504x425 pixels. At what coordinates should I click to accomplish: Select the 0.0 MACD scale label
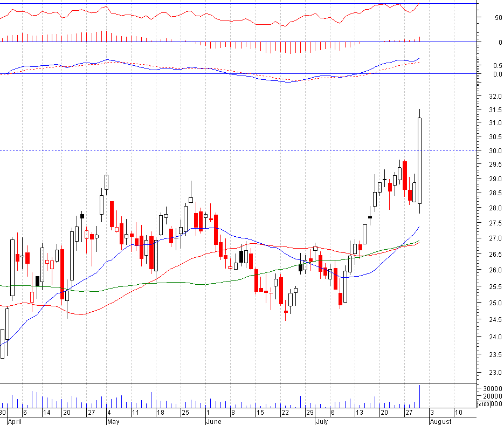point(498,74)
